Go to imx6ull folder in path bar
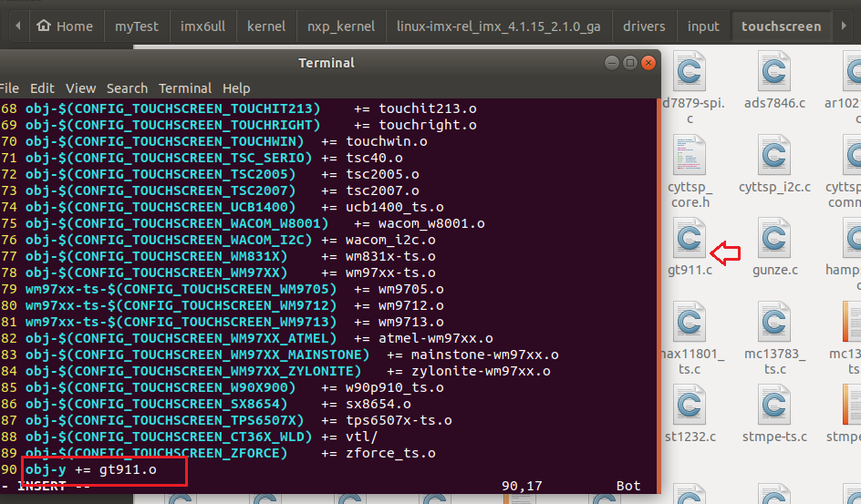Viewport: 861px width, 504px height. click(202, 26)
